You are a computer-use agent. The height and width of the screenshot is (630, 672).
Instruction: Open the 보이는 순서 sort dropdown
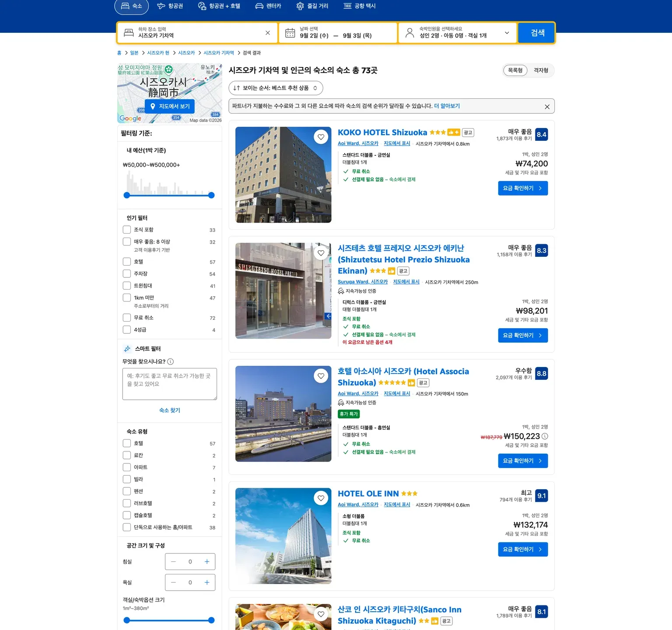[x=276, y=88]
